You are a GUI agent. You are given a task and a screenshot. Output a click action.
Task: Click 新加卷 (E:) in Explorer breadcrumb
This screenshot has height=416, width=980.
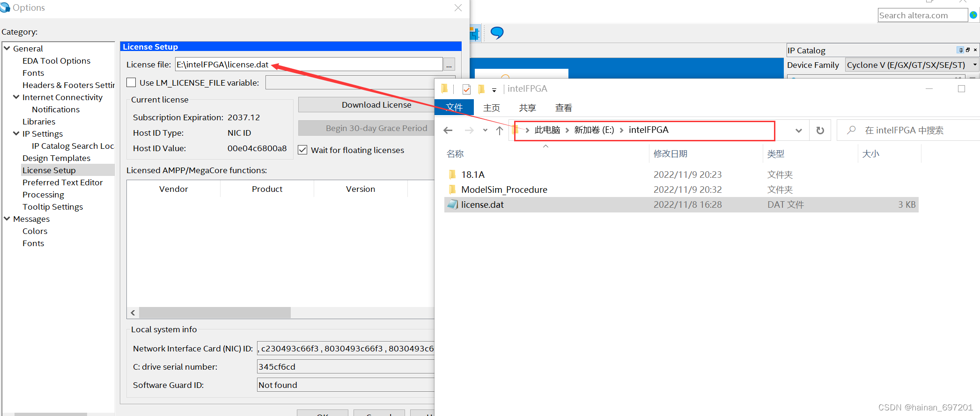(x=594, y=130)
